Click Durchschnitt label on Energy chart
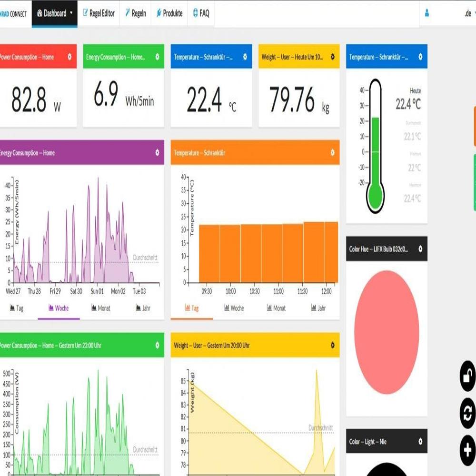 tap(145, 258)
